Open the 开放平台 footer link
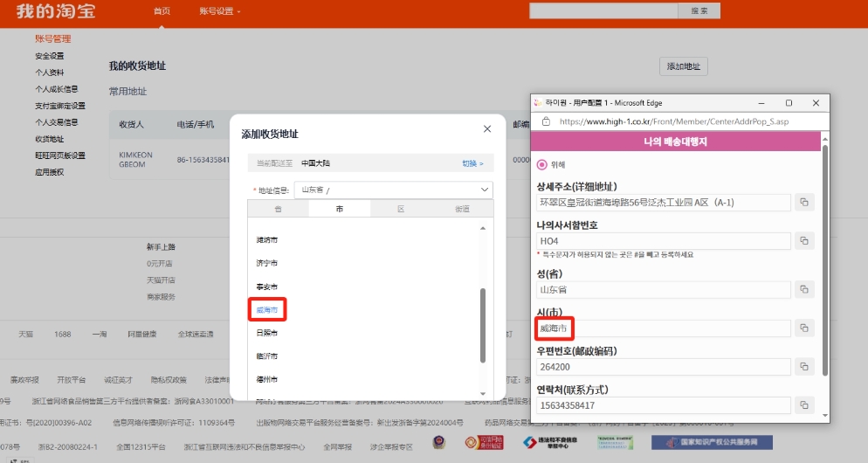Viewport: 868px width, 463px height. (72, 380)
